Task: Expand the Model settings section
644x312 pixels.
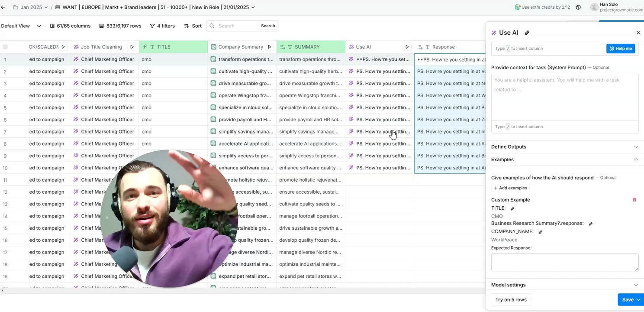Action: click(x=564, y=285)
